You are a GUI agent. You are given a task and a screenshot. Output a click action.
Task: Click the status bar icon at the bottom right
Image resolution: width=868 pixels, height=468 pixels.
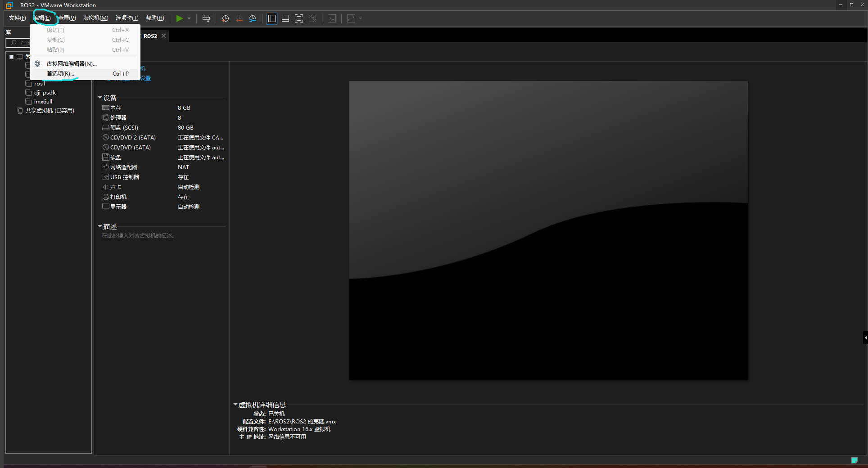pyautogui.click(x=854, y=460)
